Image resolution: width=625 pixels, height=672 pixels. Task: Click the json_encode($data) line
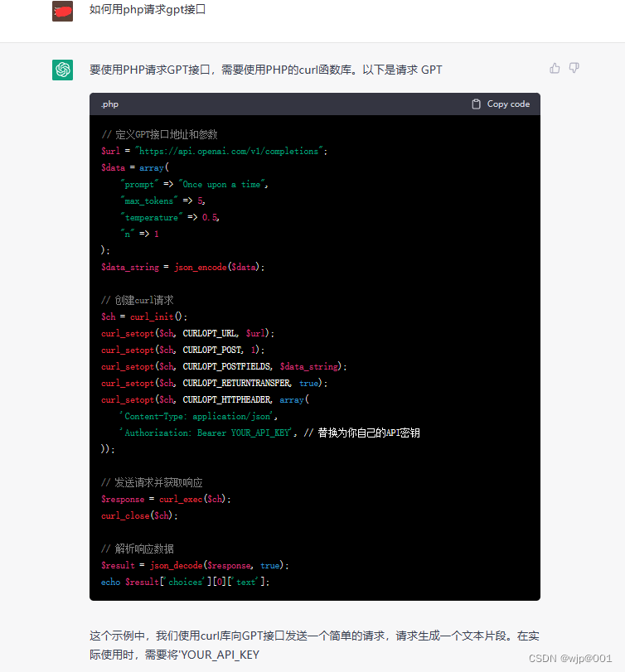click(183, 267)
